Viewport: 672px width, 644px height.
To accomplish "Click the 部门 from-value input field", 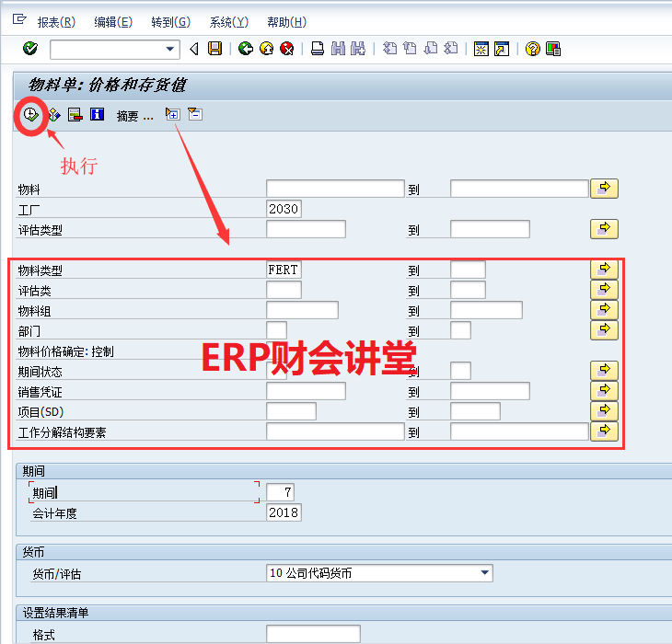I will (x=276, y=330).
